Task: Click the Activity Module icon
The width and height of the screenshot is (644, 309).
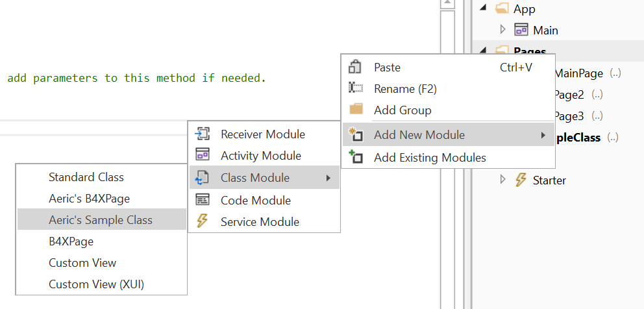Action: point(203,155)
